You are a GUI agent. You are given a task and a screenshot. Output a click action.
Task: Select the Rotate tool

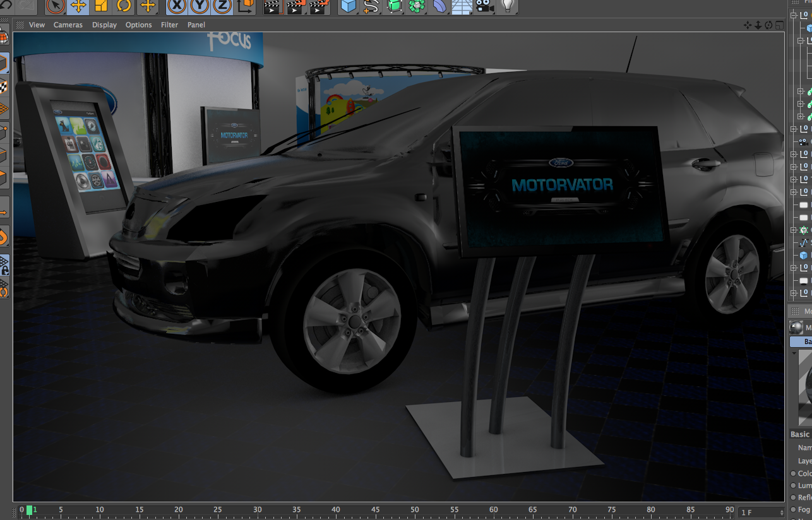(x=124, y=6)
